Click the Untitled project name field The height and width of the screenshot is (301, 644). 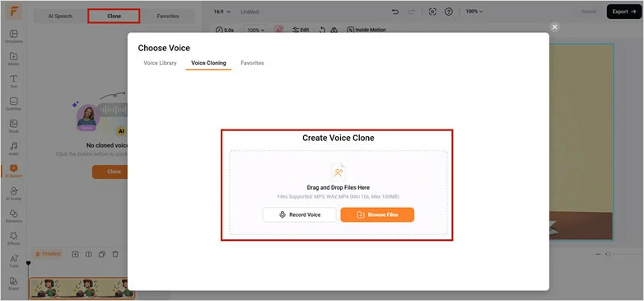pyautogui.click(x=250, y=12)
